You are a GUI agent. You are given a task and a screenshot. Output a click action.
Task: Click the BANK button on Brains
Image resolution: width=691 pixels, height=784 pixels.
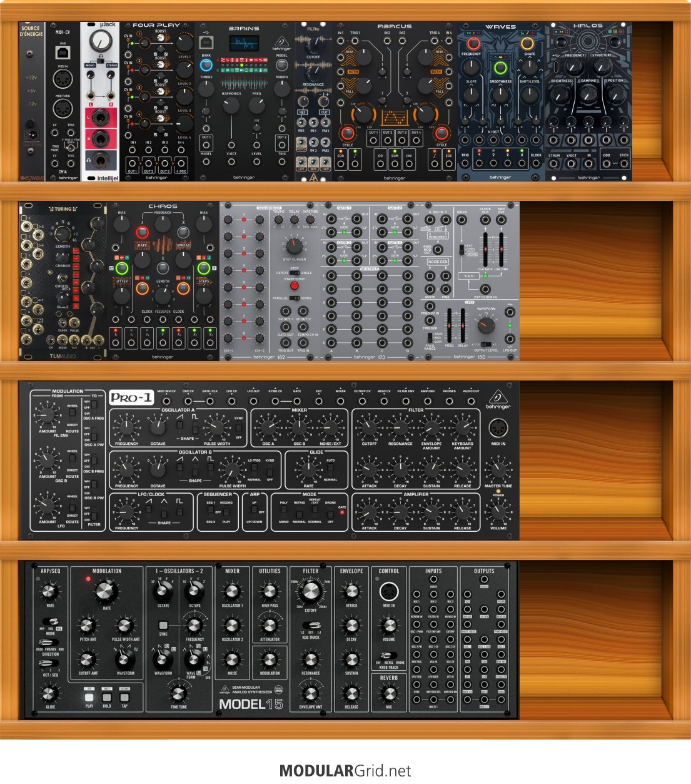[x=206, y=64]
